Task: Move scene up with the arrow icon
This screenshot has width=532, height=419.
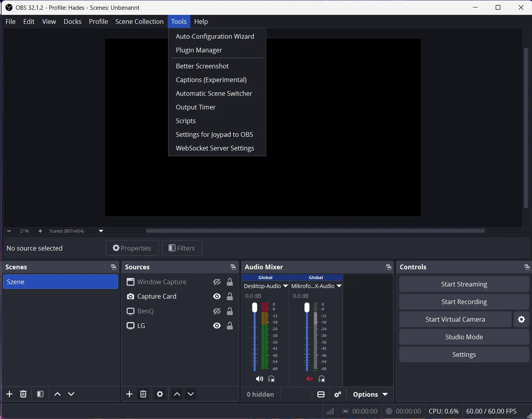Action: pos(57,394)
